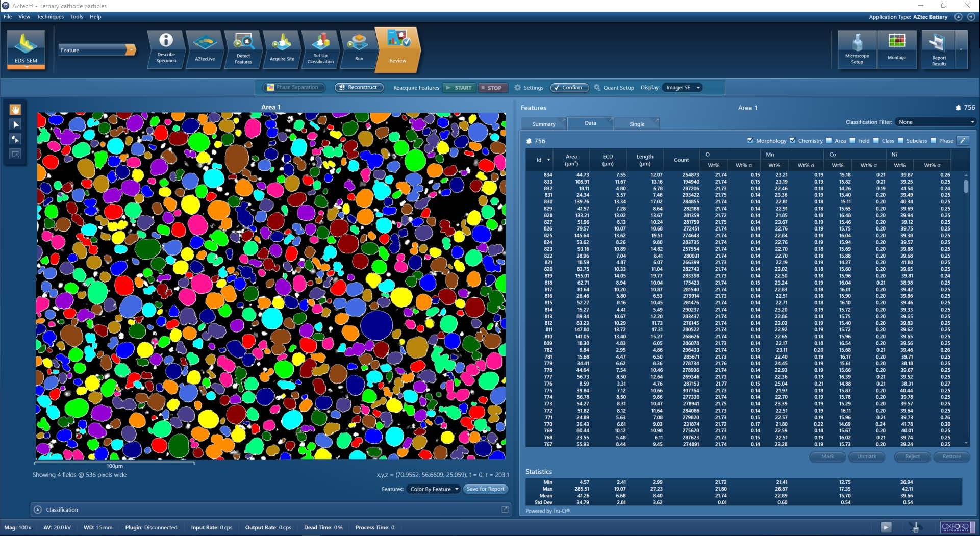Click the Report Results icon

(939, 49)
